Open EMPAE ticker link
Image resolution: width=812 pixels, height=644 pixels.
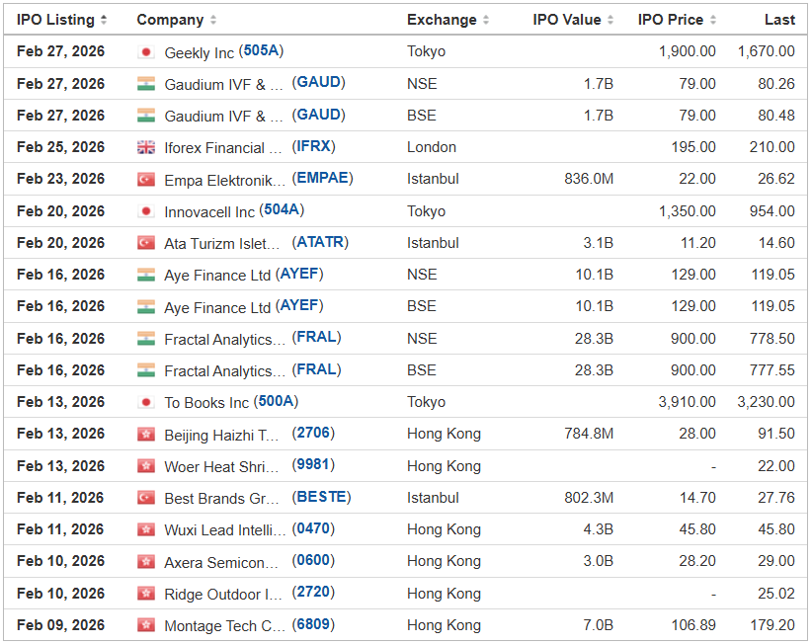(x=322, y=178)
